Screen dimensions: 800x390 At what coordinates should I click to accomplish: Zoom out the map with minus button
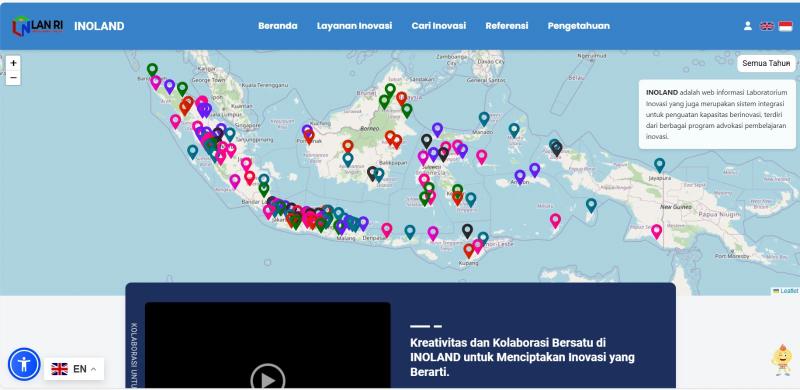pos(13,78)
